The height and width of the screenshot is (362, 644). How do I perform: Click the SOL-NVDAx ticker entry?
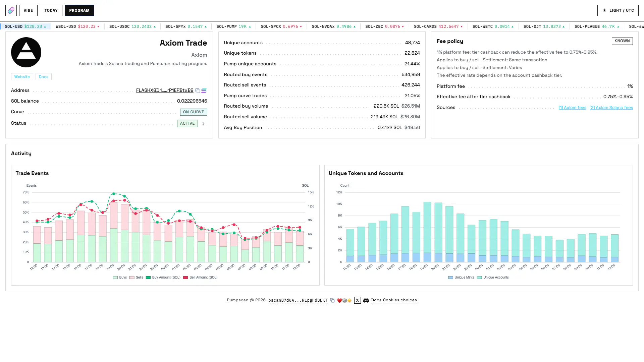[334, 26]
